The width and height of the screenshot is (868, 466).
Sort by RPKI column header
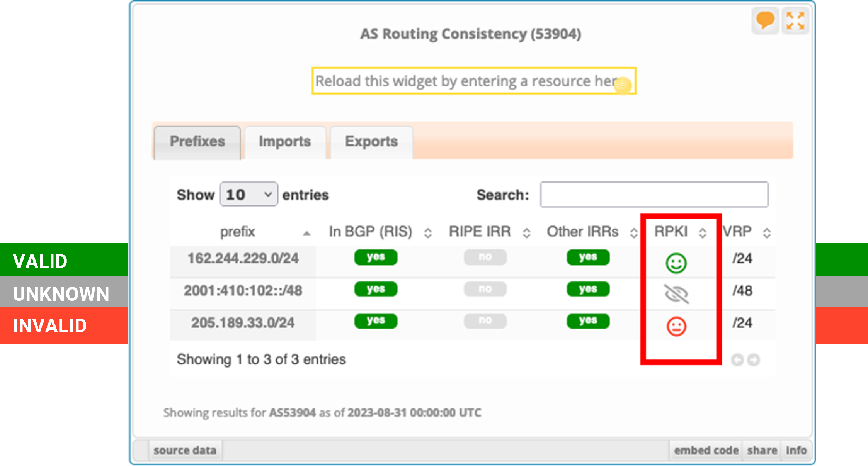[702, 233]
